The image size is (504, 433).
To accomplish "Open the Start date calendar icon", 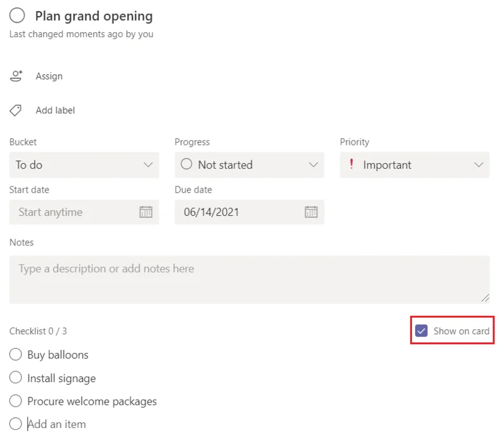I will click(146, 212).
